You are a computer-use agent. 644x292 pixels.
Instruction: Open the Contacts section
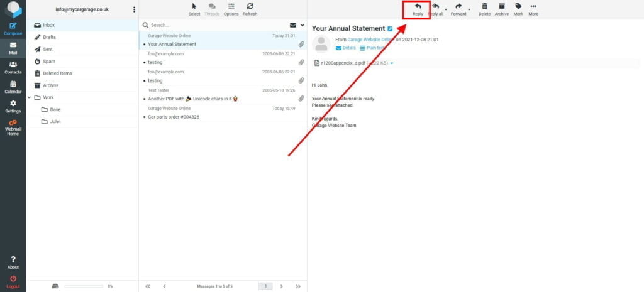point(13,68)
